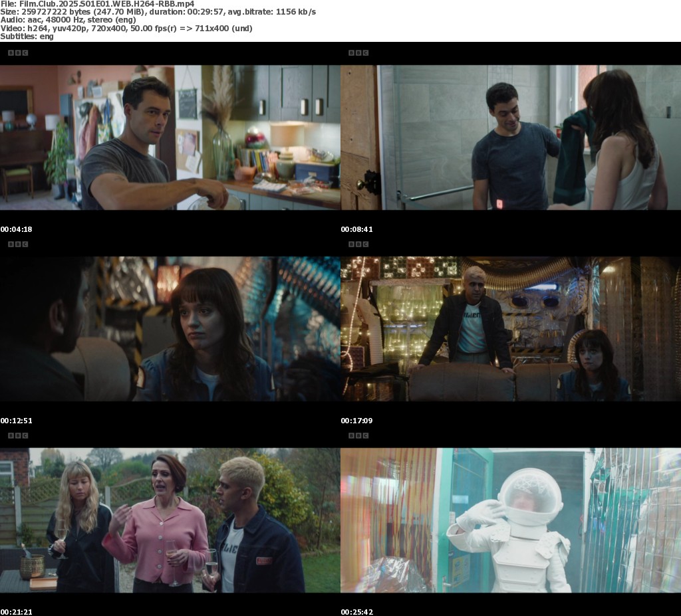Viewport: 681px width, 616px height.
Task: Select the thumbnail with man holding green towel
Action: [511, 137]
